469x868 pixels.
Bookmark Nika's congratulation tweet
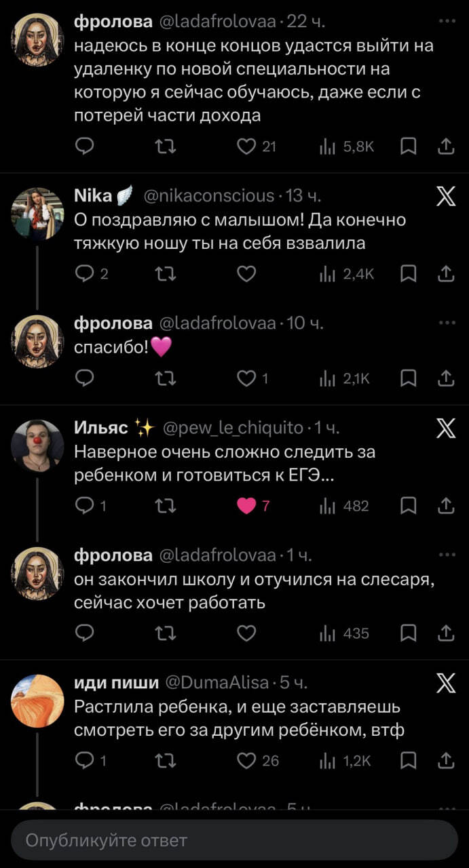[408, 273]
